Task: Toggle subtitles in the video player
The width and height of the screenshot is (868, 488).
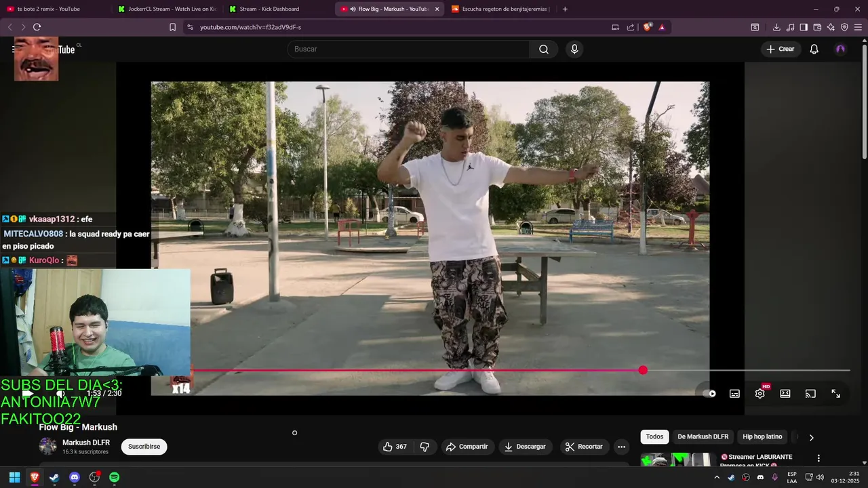Action: [x=734, y=393]
